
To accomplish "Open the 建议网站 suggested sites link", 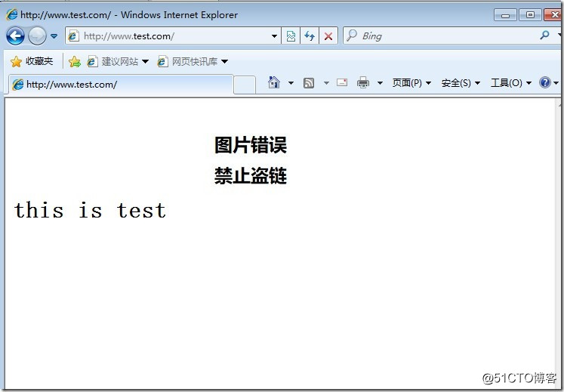I will [x=118, y=61].
